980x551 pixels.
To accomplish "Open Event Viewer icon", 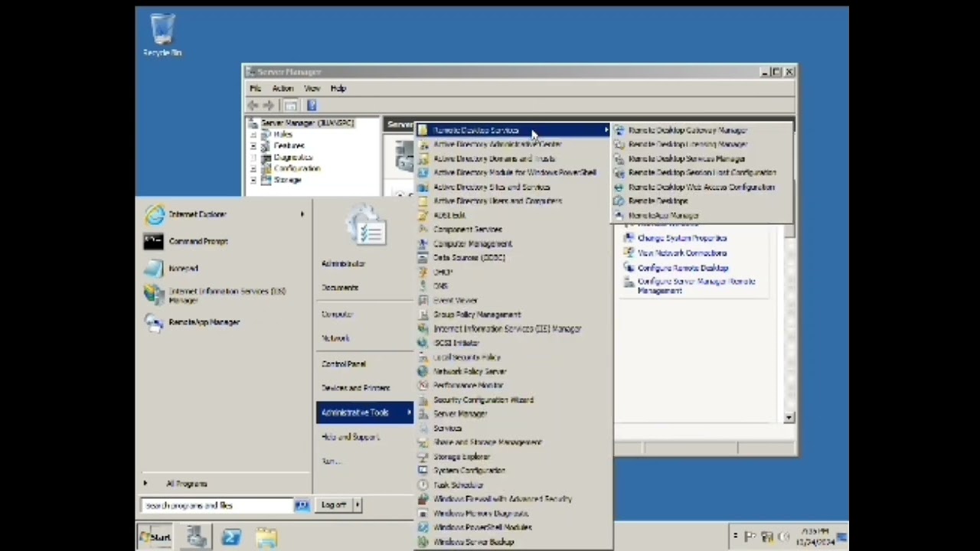I will click(x=423, y=300).
